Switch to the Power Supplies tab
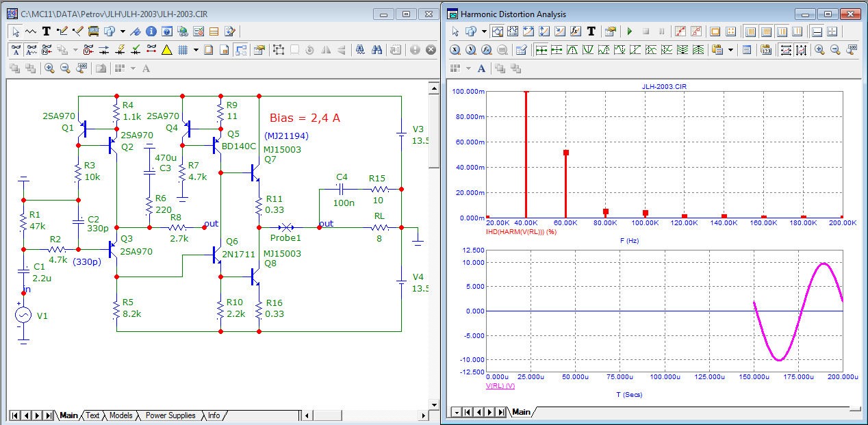868x425 pixels. point(170,415)
